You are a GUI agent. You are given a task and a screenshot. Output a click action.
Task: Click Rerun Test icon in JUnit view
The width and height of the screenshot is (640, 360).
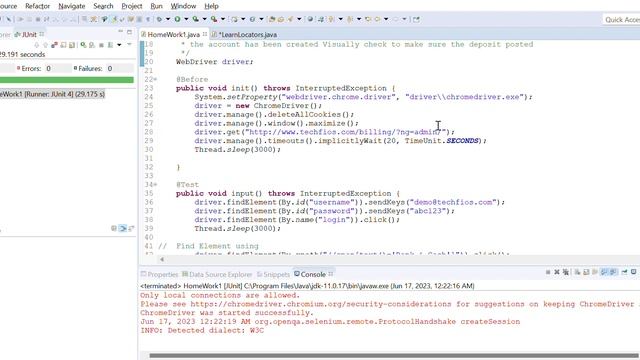click(x=83, y=45)
